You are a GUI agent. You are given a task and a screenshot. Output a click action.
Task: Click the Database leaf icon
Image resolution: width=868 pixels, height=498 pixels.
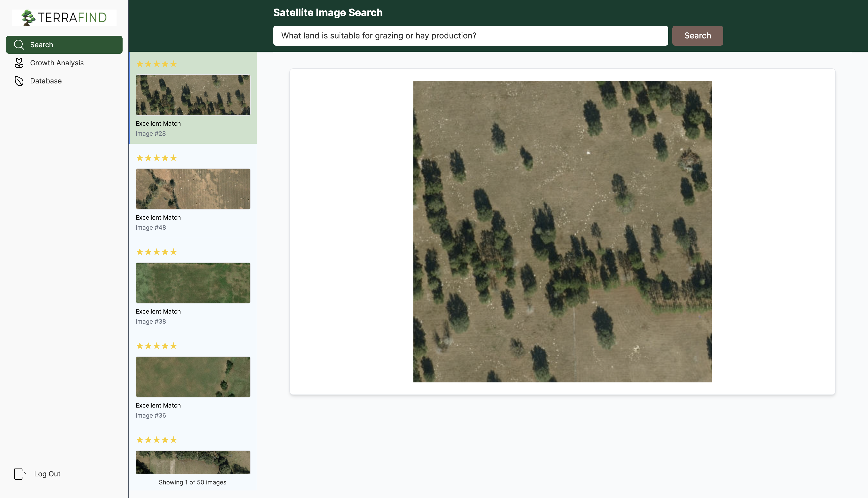tap(19, 81)
